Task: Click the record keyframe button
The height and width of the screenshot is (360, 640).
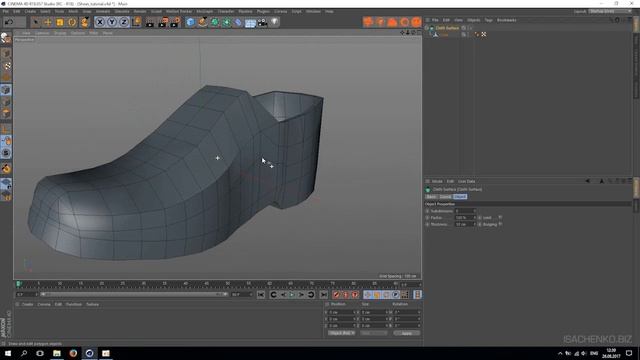Action: click(x=336, y=295)
